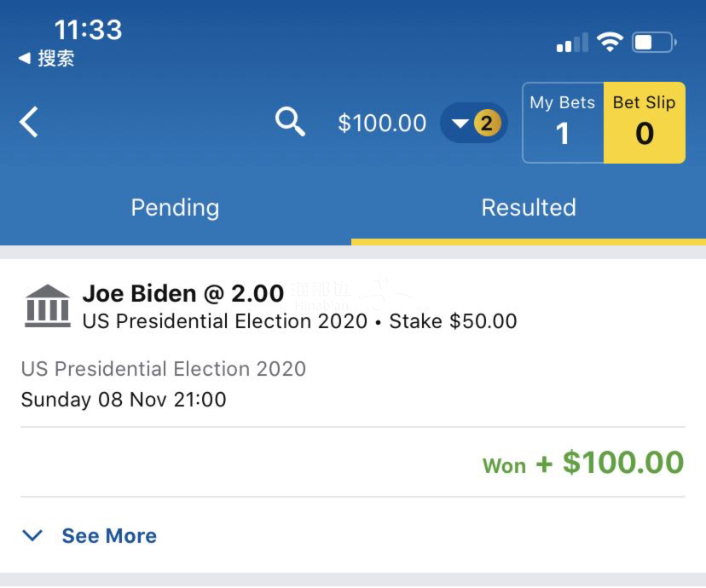The image size is (706, 588).
Task: Tap the $100.00 account balance
Action: (x=382, y=123)
